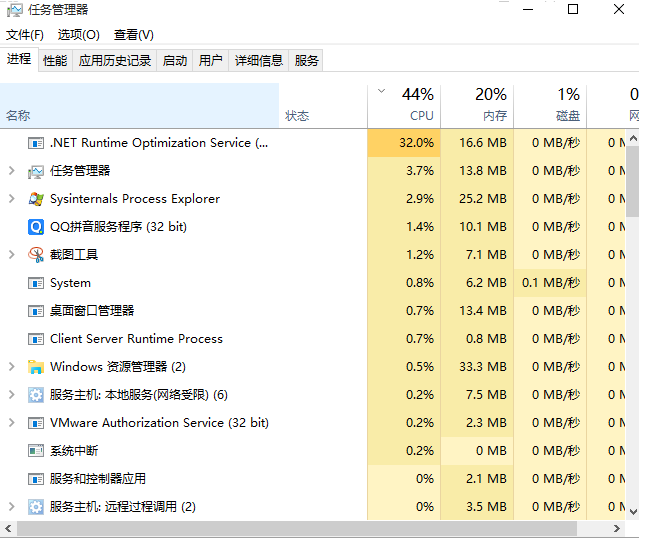This screenshot has height=545, width=647.
Task: Open the 选项(O) menu
Action: click(x=79, y=35)
